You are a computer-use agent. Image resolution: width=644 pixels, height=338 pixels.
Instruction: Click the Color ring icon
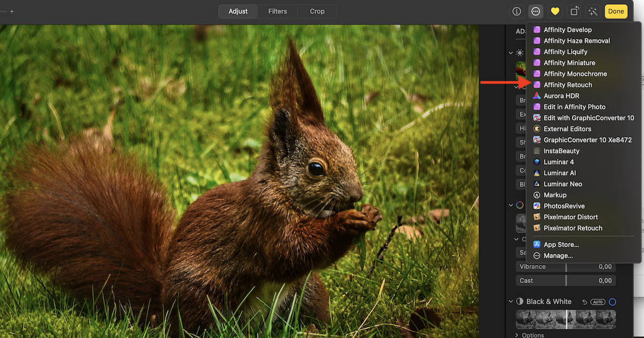pos(519,205)
